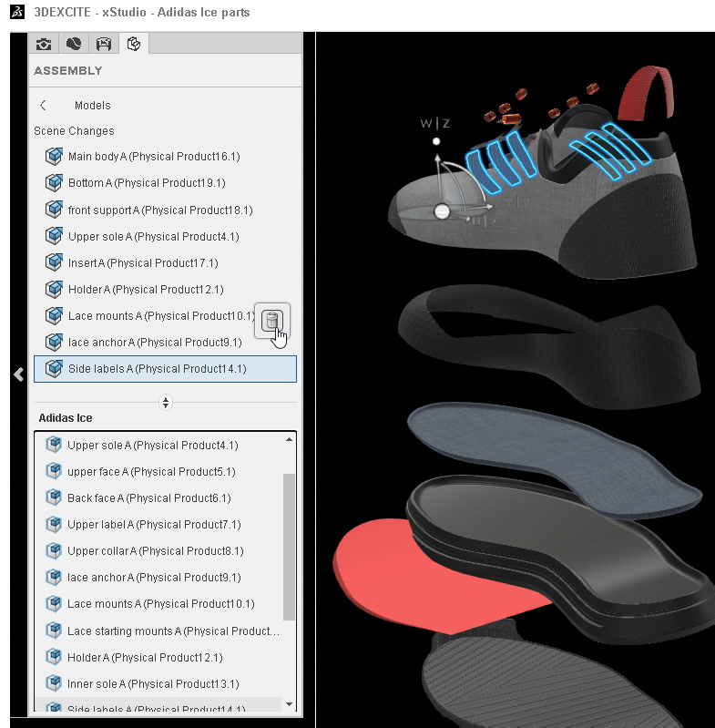Select Upper sole A in Adidas Ice list
This screenshot has width=715, height=728.
158,446
